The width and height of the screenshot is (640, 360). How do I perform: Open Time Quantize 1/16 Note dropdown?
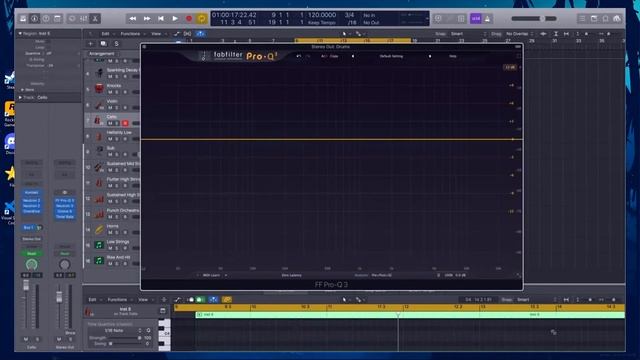click(x=117, y=331)
